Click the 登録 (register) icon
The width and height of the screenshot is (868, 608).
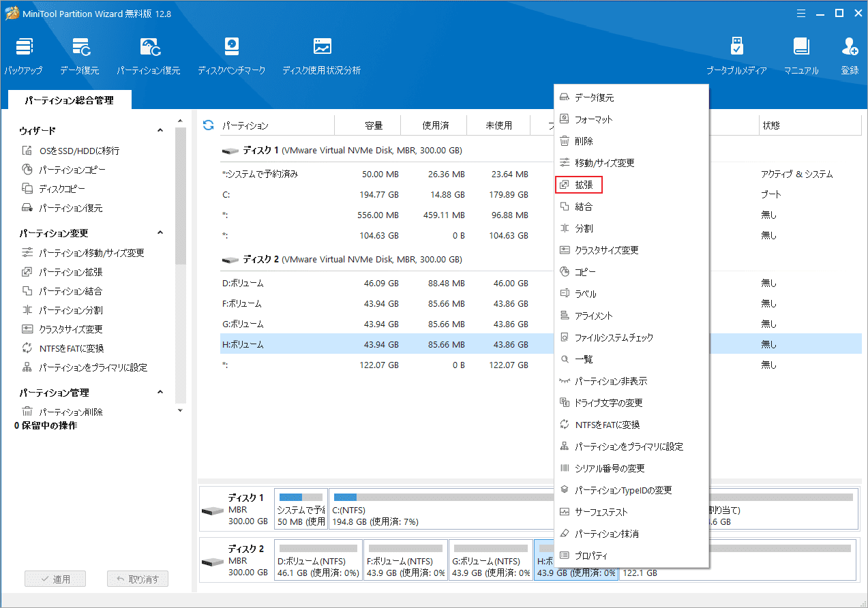pyautogui.click(x=850, y=53)
